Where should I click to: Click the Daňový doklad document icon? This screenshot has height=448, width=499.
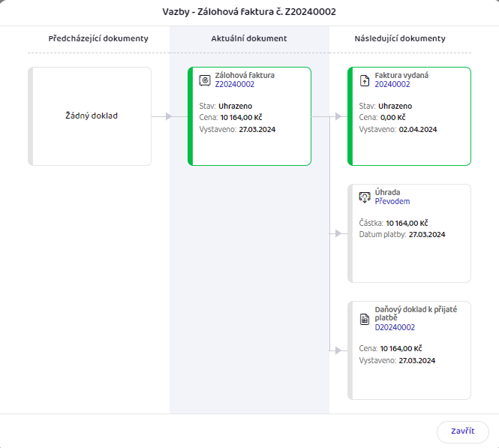click(365, 319)
